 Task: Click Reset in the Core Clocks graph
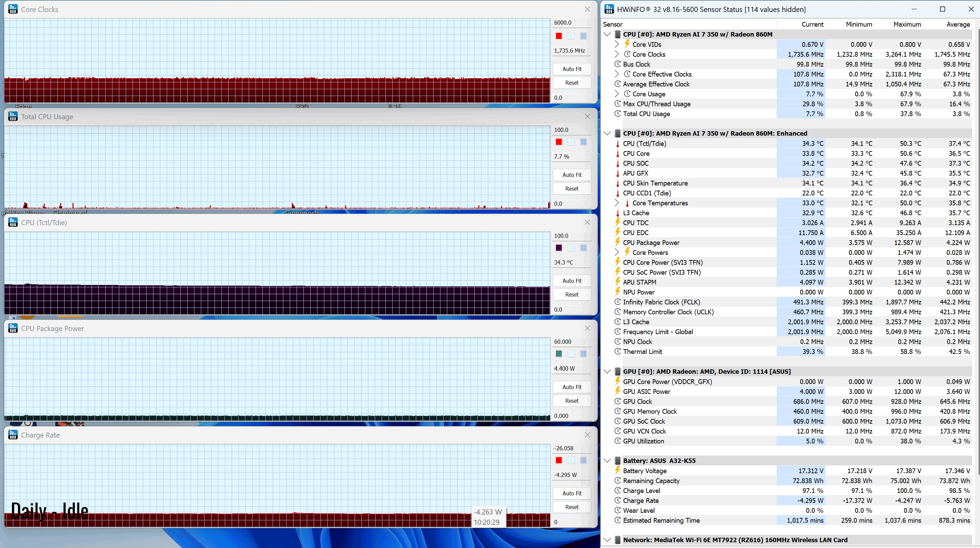click(x=572, y=83)
